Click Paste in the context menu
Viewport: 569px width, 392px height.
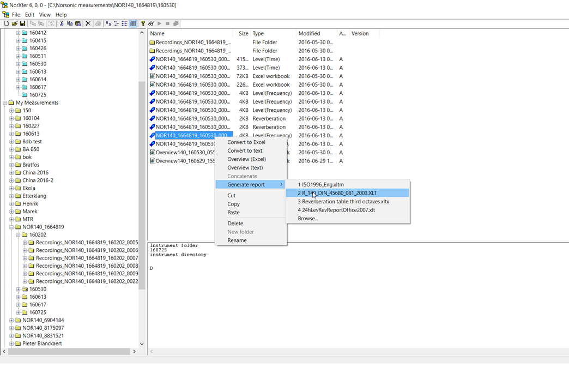[x=251, y=212]
